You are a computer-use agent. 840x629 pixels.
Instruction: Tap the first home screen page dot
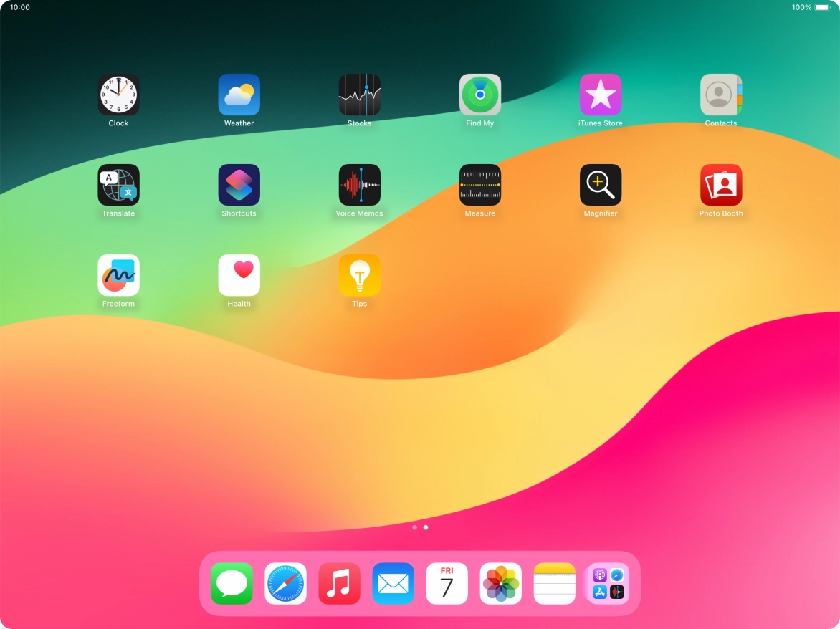(414, 527)
